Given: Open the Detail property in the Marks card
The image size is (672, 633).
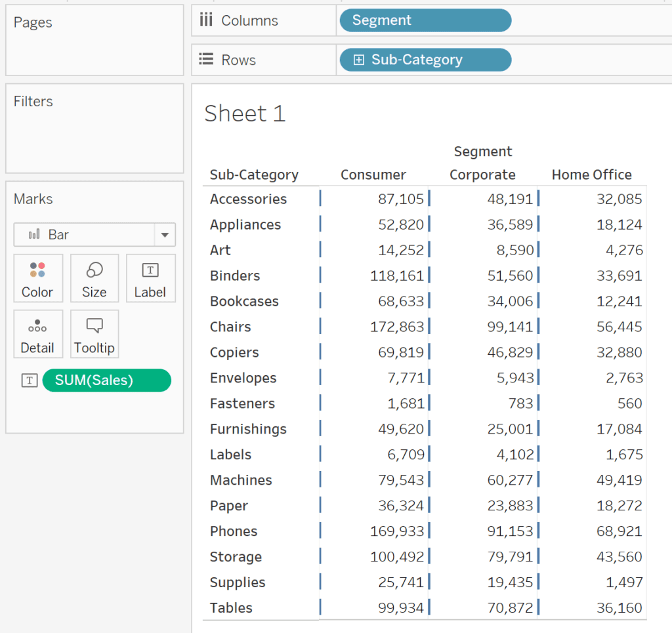Looking at the screenshot, I should point(37,334).
